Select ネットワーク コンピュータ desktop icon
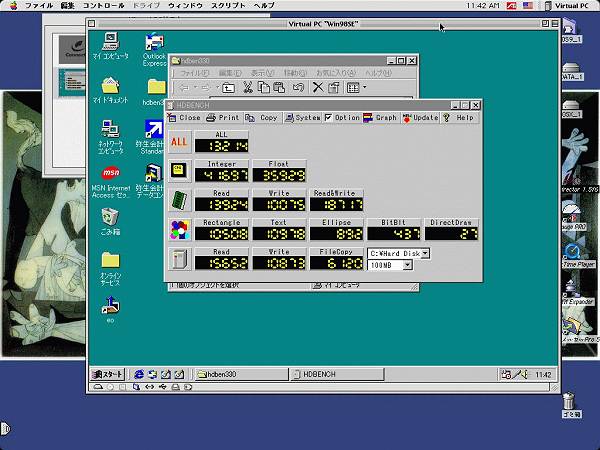This screenshot has height=450, width=600. click(110, 137)
